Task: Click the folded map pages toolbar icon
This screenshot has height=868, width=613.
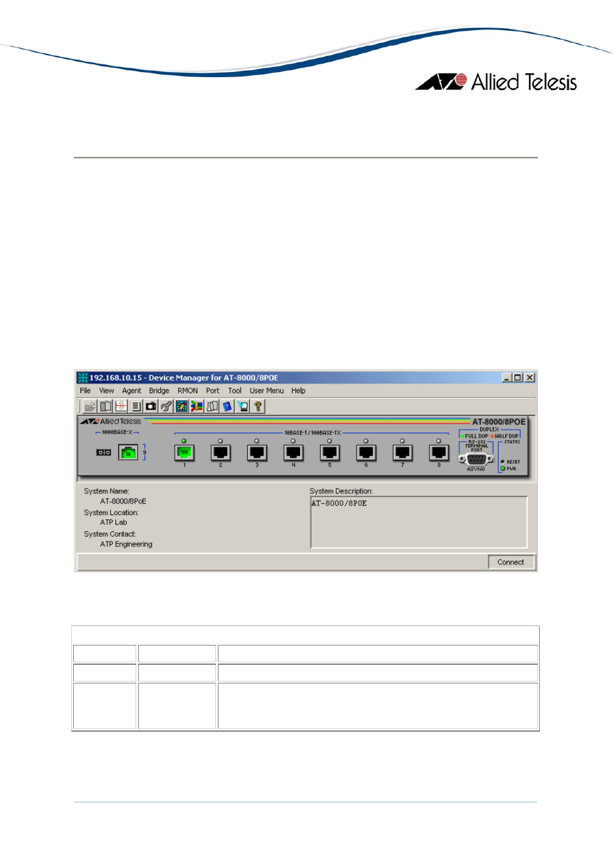Action: 212,406
